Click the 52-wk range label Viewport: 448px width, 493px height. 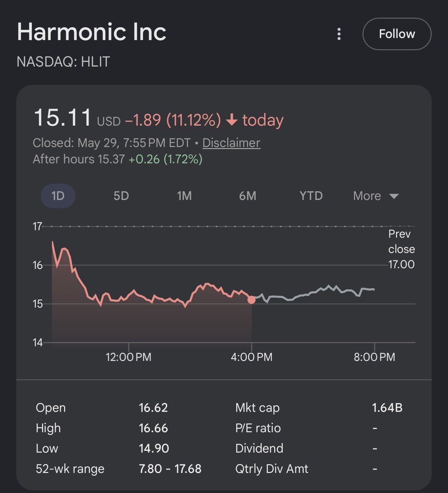[x=70, y=469]
